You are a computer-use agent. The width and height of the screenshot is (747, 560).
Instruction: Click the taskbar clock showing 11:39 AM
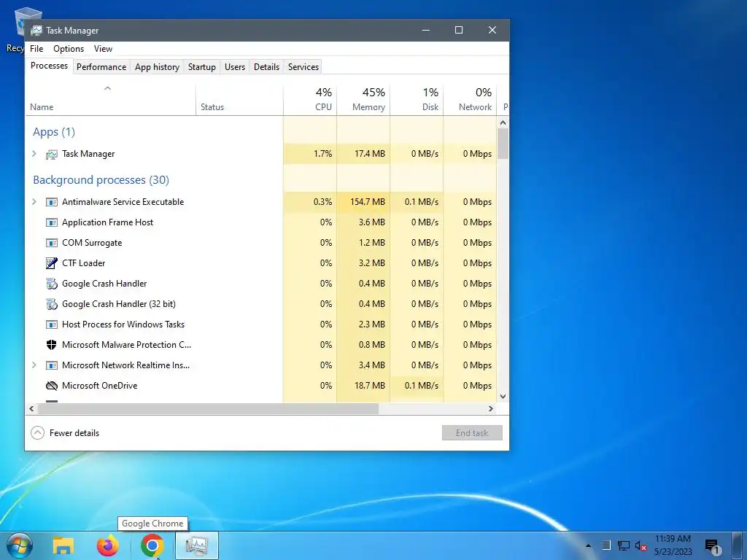[x=673, y=545]
